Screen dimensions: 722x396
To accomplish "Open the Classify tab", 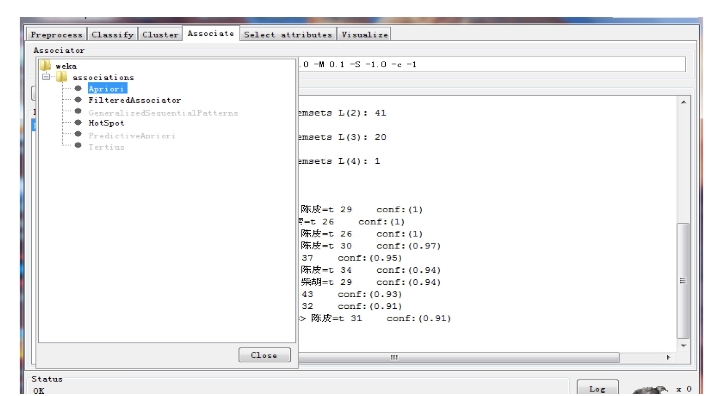I will pyautogui.click(x=112, y=35).
